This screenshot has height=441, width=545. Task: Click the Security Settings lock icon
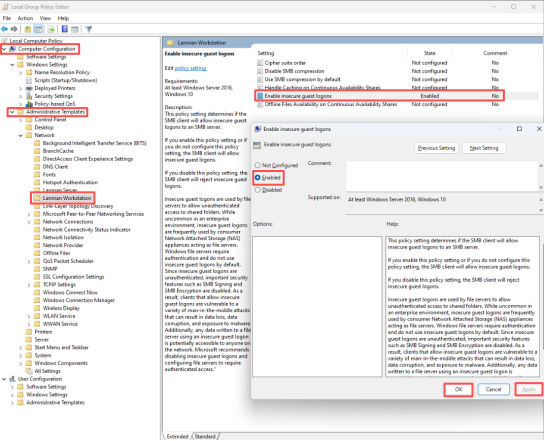coord(29,96)
